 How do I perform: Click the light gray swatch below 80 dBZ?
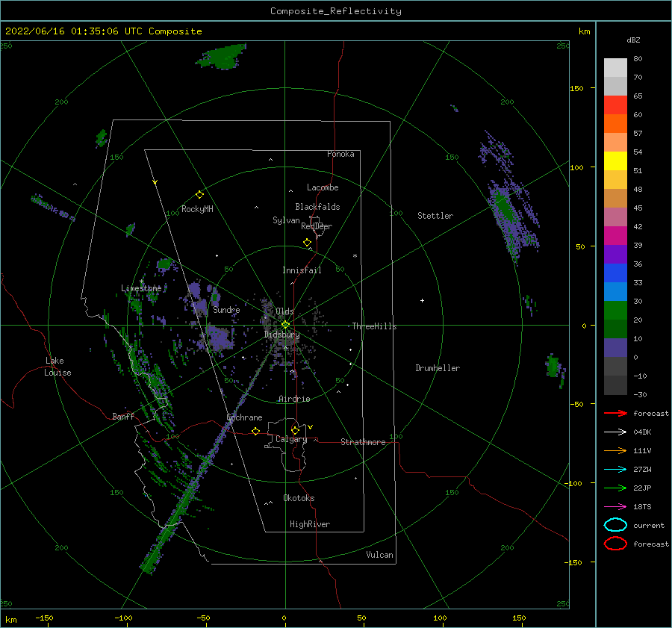point(615,68)
